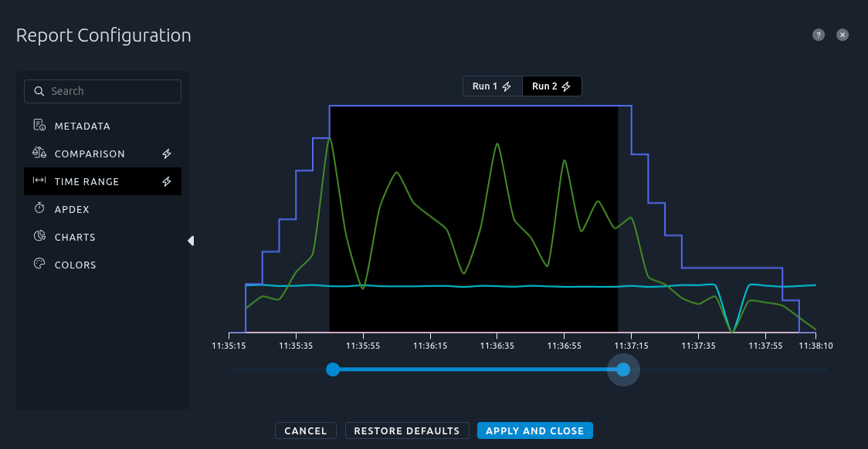868x449 pixels.
Task: Click the 11:37:55 axis label
Action: tap(765, 346)
